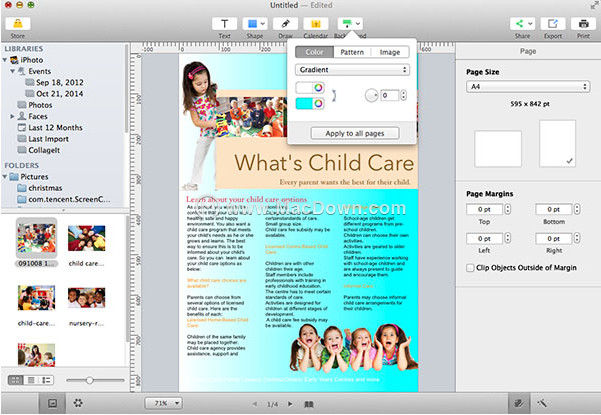Image resolution: width=601 pixels, height=415 pixels.
Task: Insert a Calendar from toolbar
Action: 315,24
